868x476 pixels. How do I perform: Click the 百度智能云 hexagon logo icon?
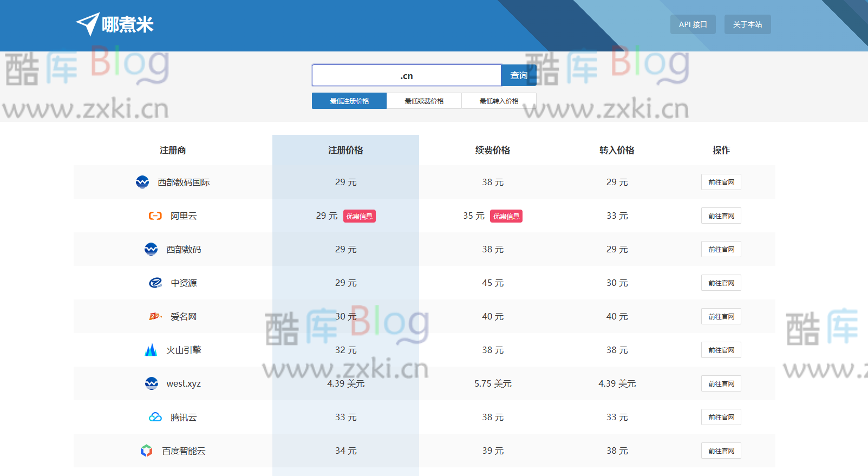click(147, 451)
